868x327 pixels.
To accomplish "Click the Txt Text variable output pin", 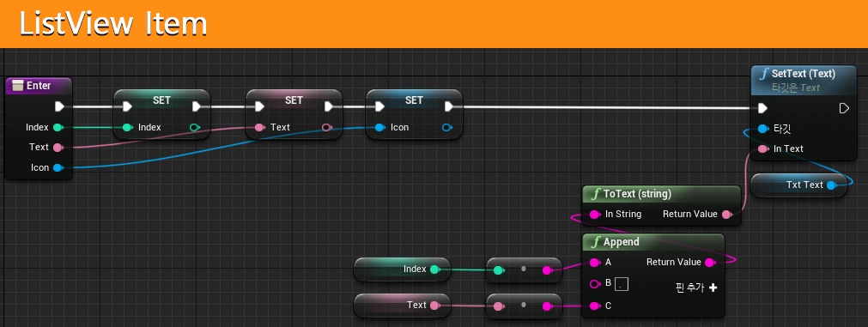I will (x=831, y=185).
